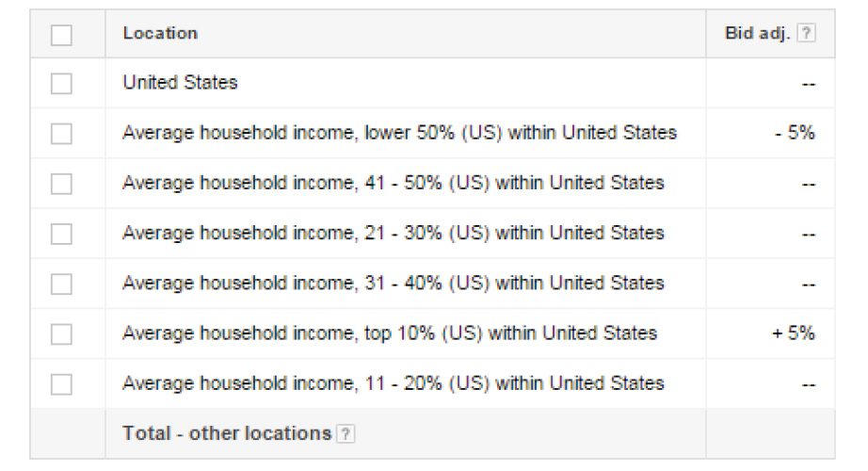Select the top 10% household income checkbox

[x=61, y=333]
